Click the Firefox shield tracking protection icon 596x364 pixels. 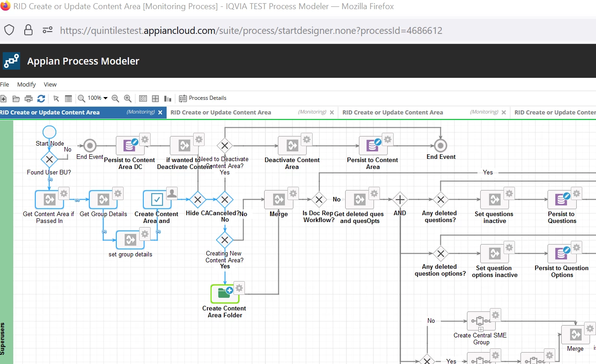coord(9,30)
